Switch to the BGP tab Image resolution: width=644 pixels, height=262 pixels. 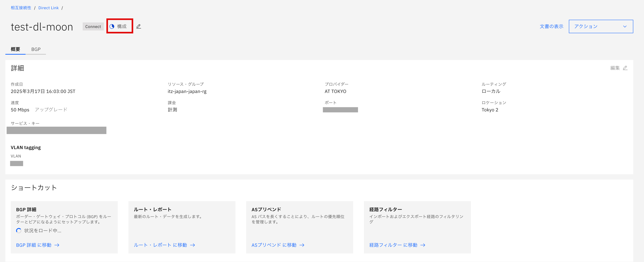click(x=36, y=49)
